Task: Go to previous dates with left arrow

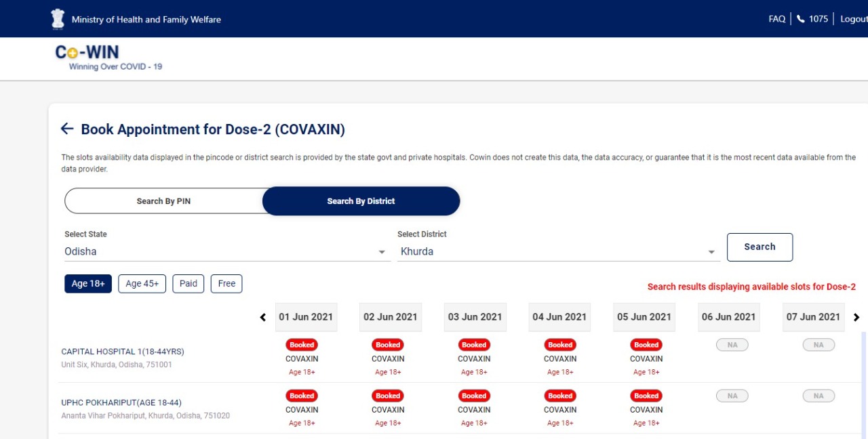Action: tap(263, 317)
